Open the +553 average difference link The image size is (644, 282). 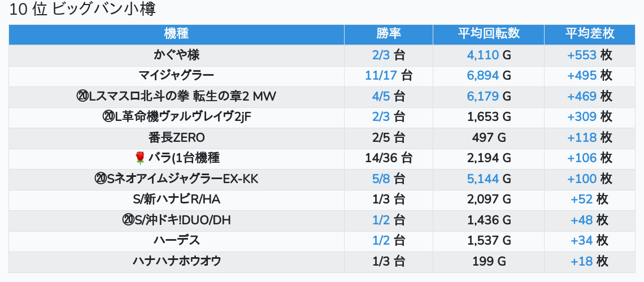582,55
